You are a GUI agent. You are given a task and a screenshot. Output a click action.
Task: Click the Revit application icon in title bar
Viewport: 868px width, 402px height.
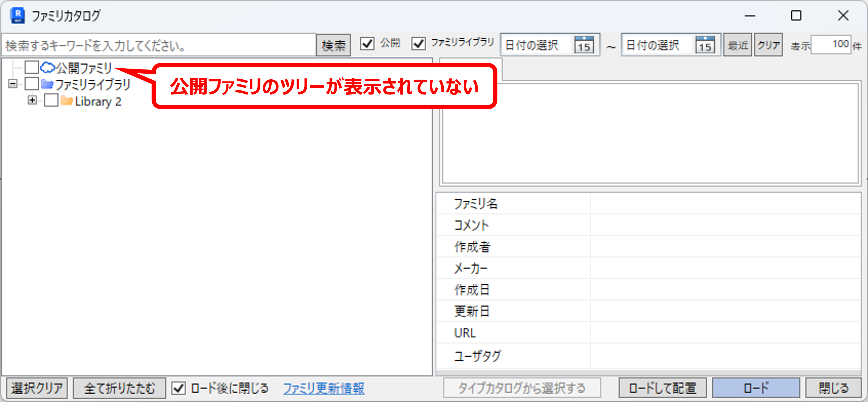pyautogui.click(x=18, y=16)
